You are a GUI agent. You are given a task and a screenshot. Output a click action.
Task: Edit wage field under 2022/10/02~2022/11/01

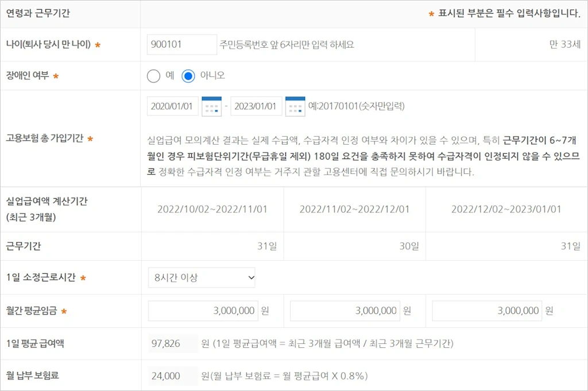tap(203, 311)
